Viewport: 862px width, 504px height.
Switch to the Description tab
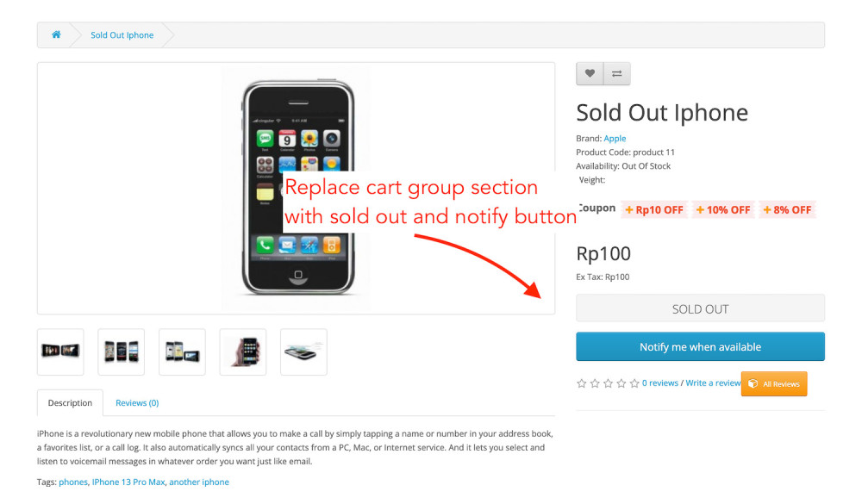(70, 403)
